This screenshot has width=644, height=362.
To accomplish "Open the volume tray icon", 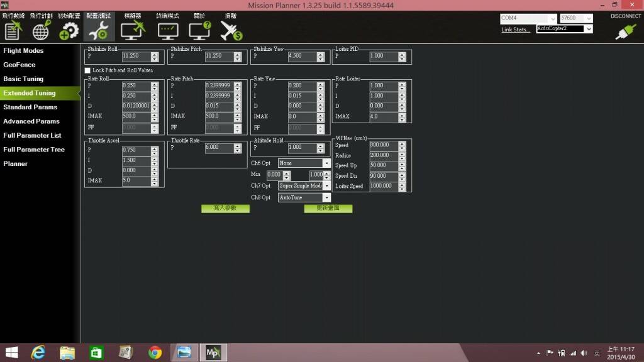I will (x=584, y=353).
